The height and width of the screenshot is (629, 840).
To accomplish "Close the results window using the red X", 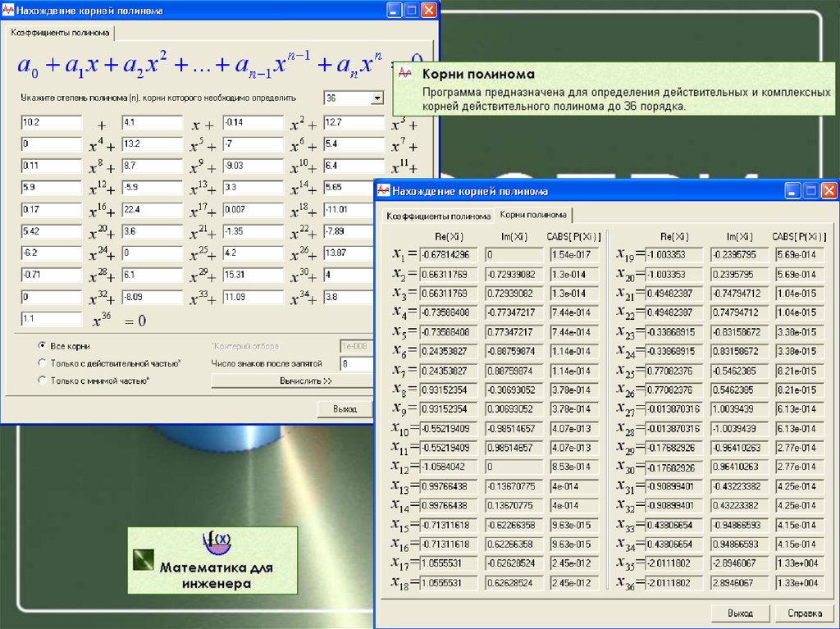I will 829,190.
